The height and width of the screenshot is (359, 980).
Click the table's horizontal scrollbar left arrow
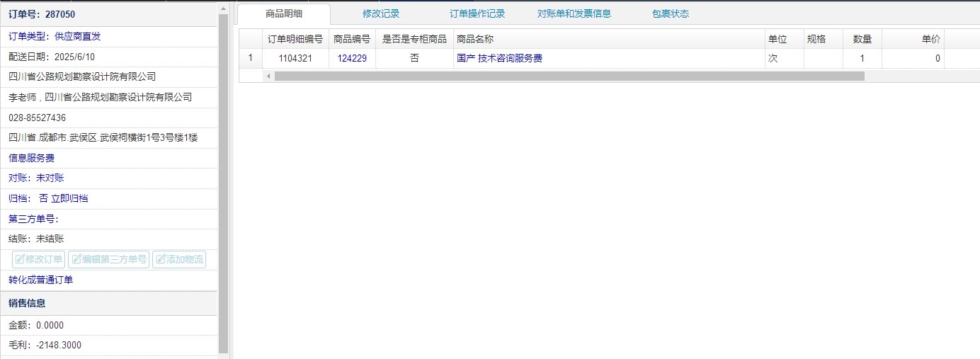point(268,76)
